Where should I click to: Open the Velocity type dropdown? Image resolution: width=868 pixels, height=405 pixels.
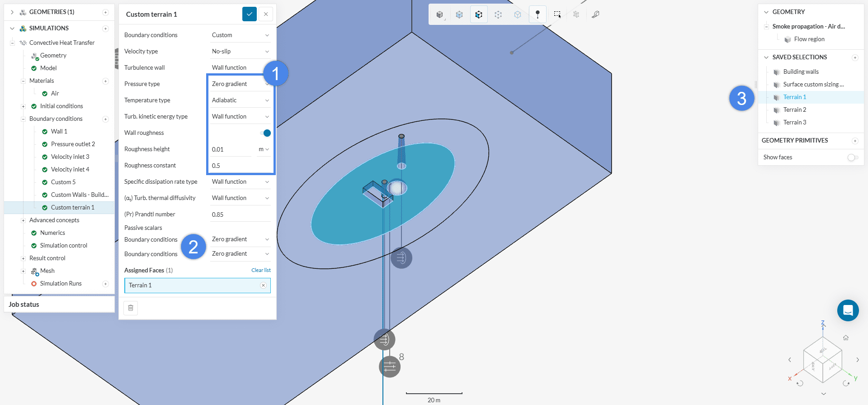coord(240,52)
